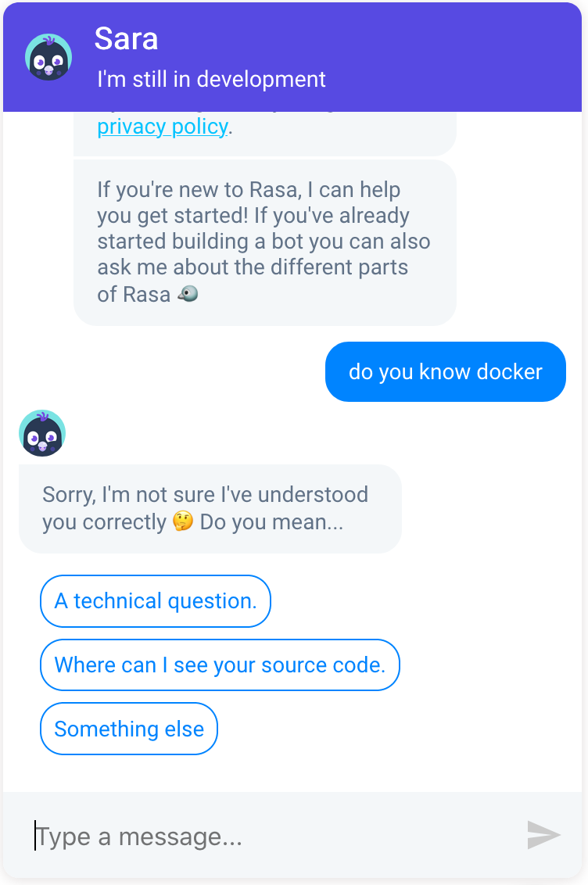The height and width of the screenshot is (885, 588).
Task: Select 'Where can I see your source code.'
Action: 220,665
